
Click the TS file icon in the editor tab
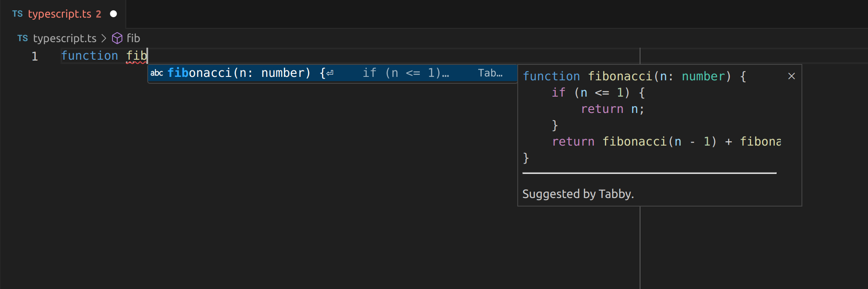pos(17,14)
